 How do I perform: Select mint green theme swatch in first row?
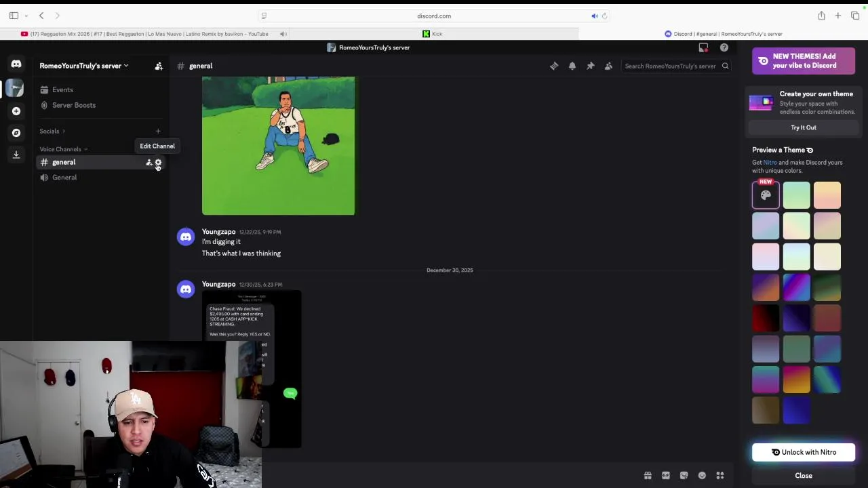pyautogui.click(x=796, y=195)
